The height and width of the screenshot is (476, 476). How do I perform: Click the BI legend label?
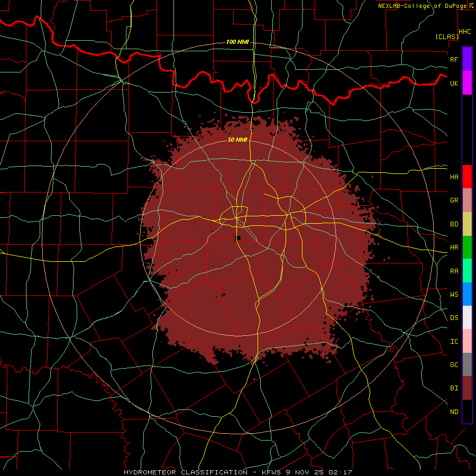click(x=454, y=388)
